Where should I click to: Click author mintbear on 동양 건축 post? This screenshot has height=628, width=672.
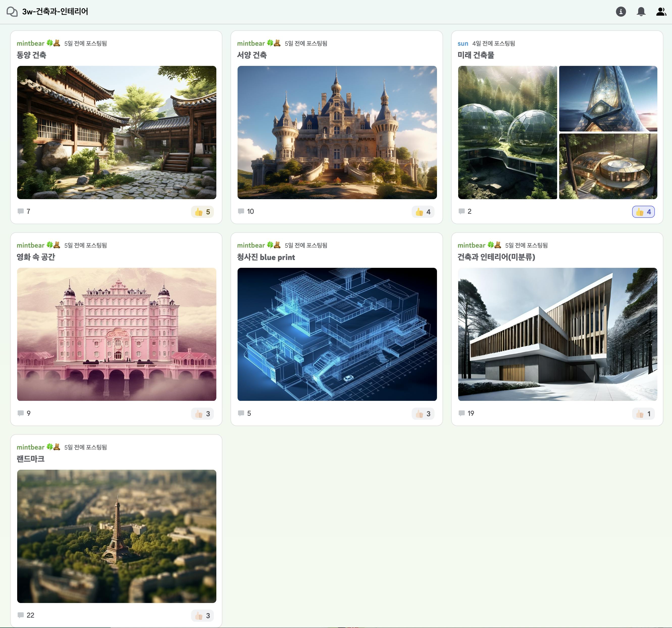[38, 43]
